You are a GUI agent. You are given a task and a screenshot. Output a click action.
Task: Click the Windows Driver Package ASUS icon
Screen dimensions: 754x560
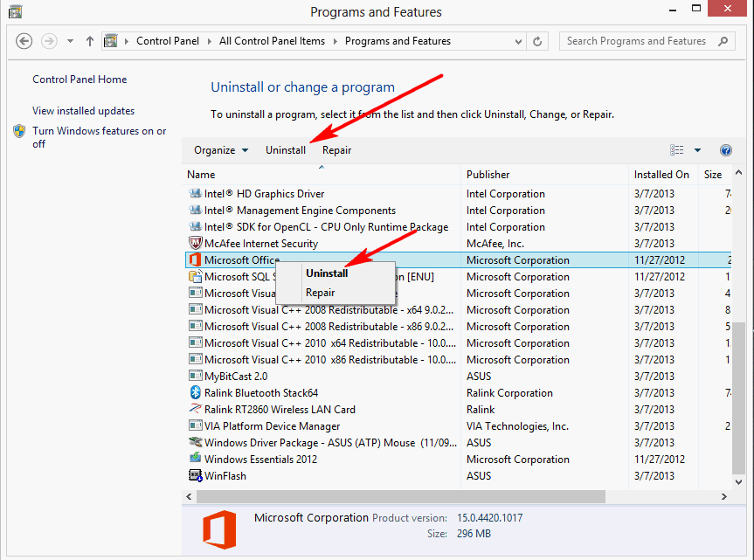[195, 442]
